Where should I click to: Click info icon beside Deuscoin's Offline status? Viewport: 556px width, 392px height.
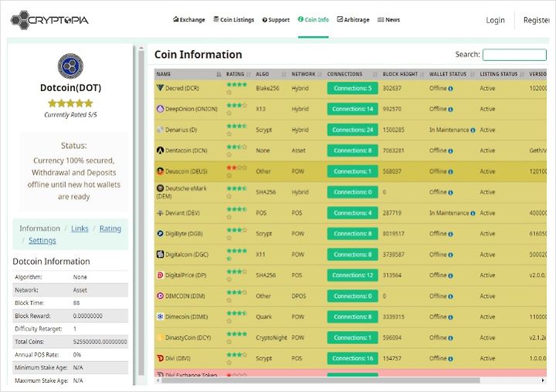[450, 171]
